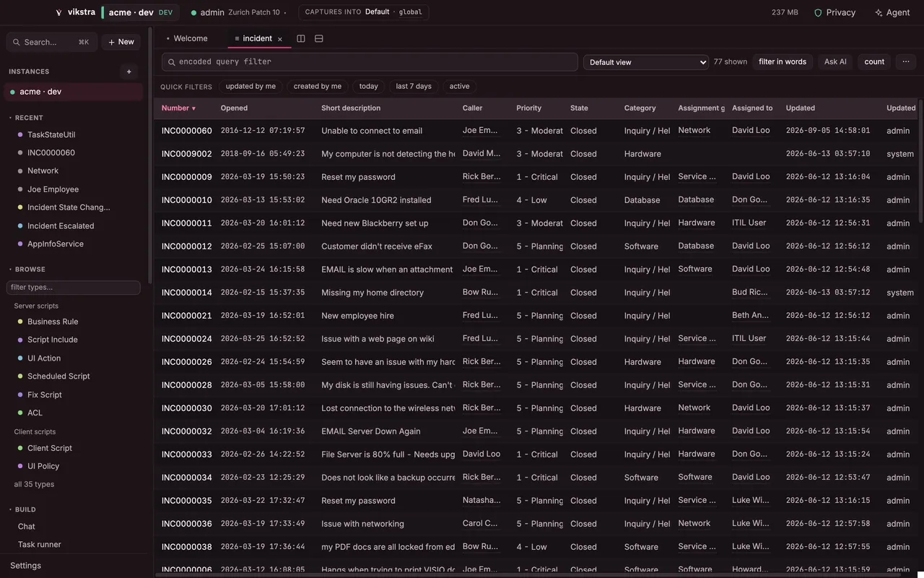Open the UI Policy type

(x=43, y=466)
